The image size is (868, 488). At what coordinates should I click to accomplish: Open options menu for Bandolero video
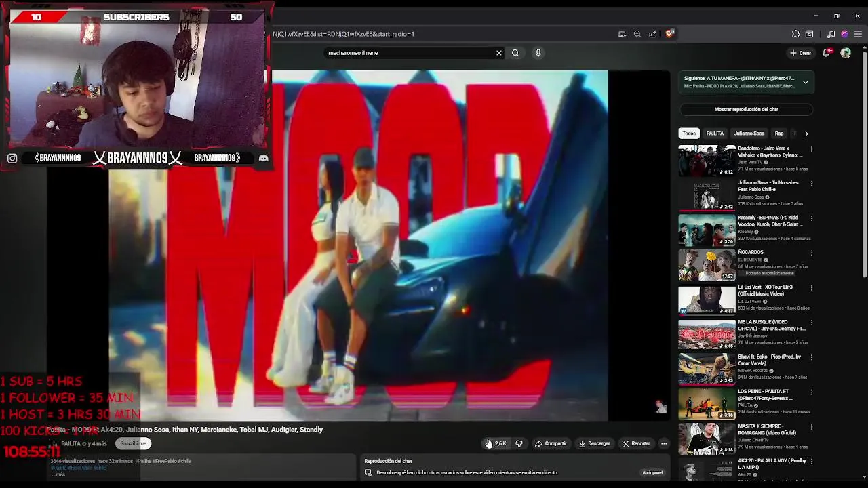[812, 149]
